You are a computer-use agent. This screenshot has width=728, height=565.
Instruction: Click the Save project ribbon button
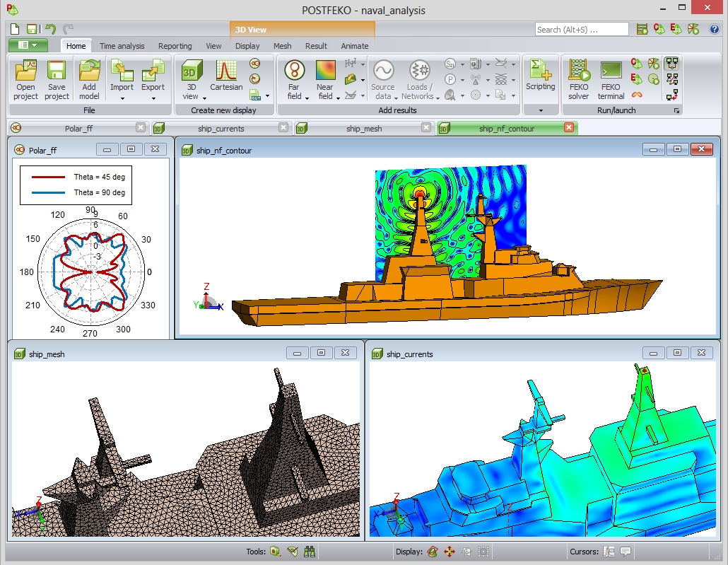(57, 79)
